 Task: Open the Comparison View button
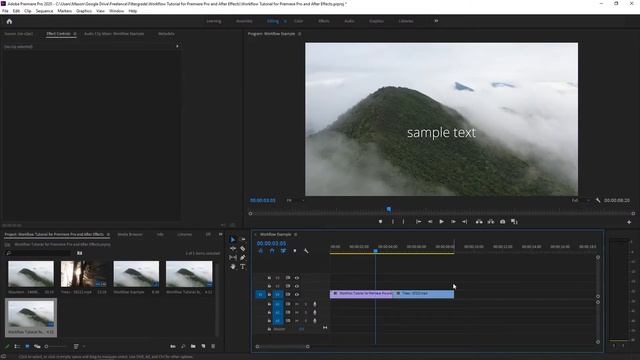(x=514, y=222)
